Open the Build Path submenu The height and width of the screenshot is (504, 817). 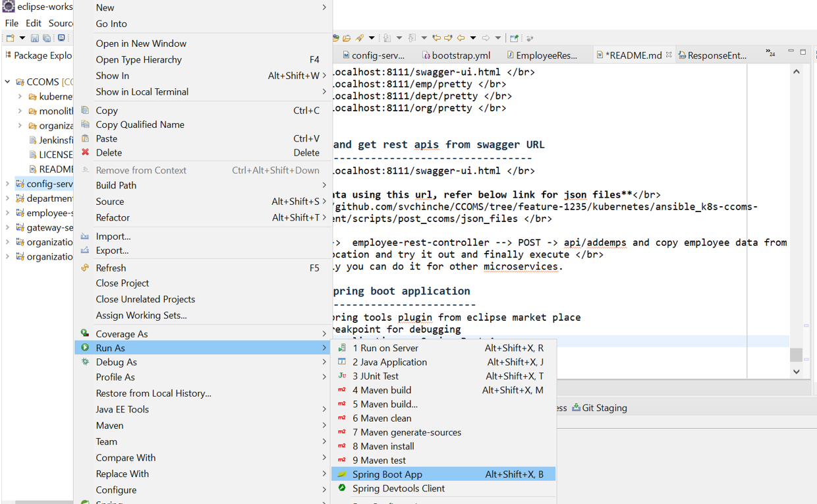204,185
